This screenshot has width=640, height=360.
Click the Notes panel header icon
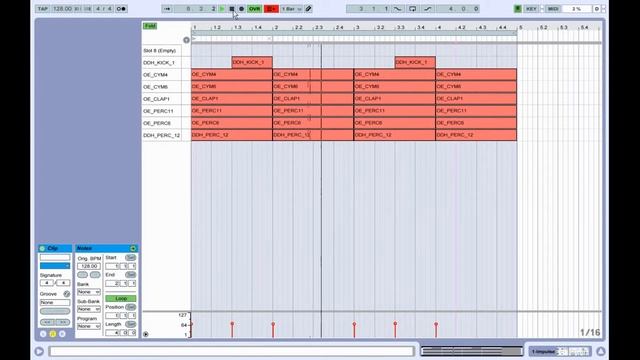coord(133,248)
